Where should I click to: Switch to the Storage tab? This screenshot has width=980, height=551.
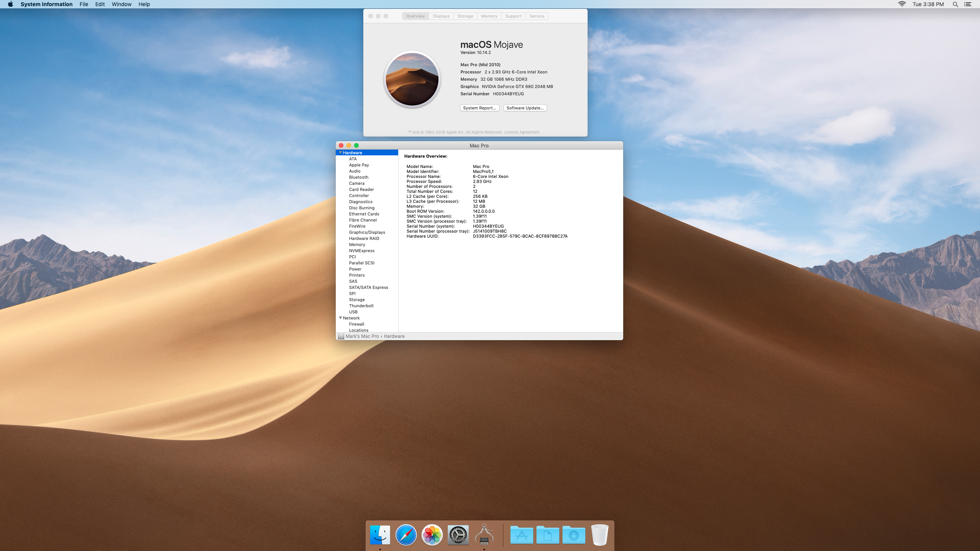[x=465, y=16]
